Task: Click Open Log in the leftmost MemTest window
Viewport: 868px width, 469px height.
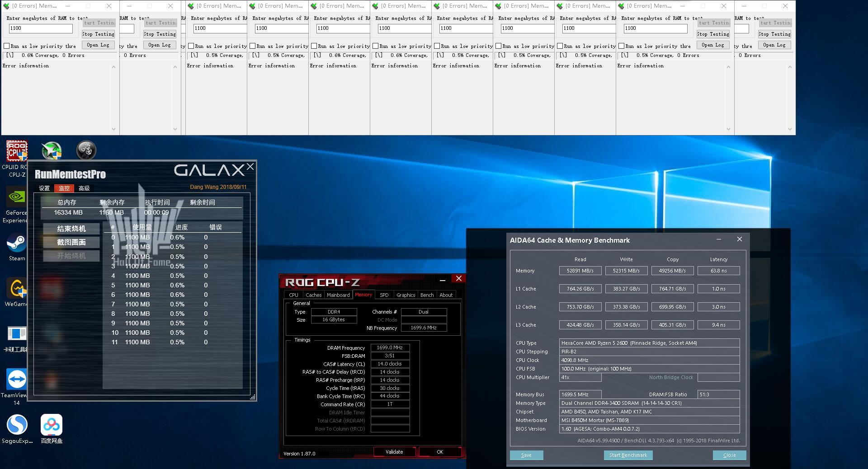Action: point(98,45)
